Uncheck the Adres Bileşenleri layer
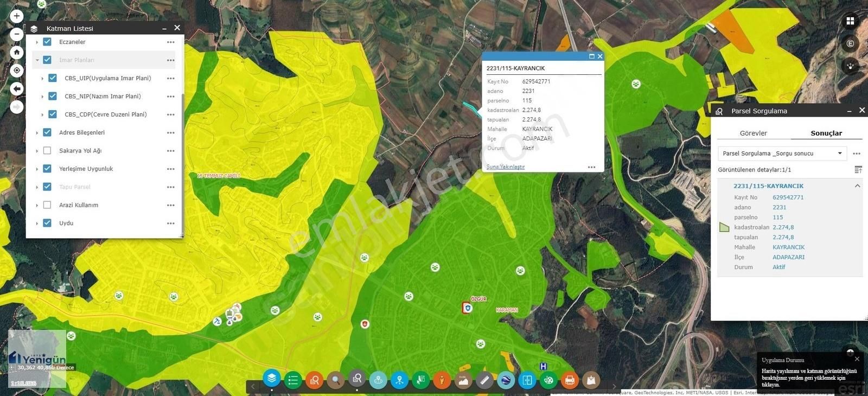 47,132
